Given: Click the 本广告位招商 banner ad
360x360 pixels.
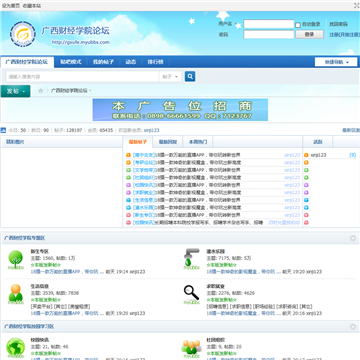Looking at the screenshot, I should [180, 110].
